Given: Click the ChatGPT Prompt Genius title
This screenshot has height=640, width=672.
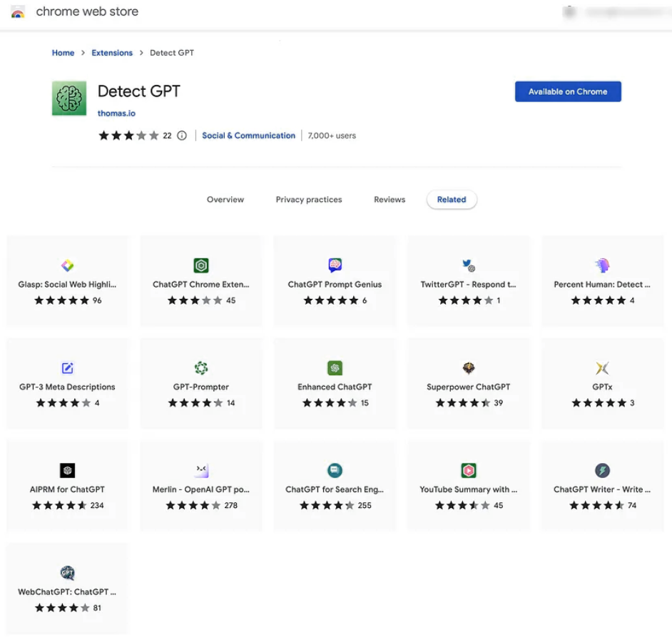Looking at the screenshot, I should tap(335, 284).
